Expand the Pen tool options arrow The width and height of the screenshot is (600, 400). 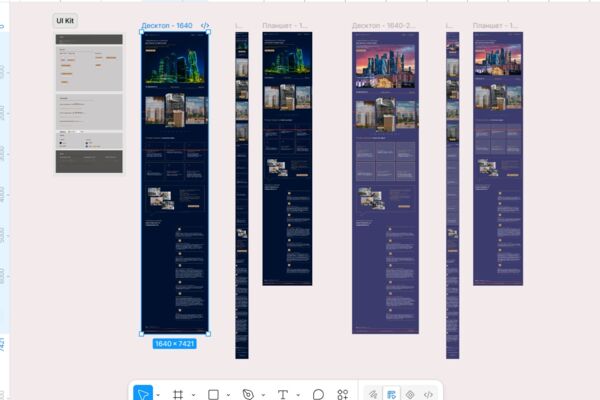(x=263, y=395)
